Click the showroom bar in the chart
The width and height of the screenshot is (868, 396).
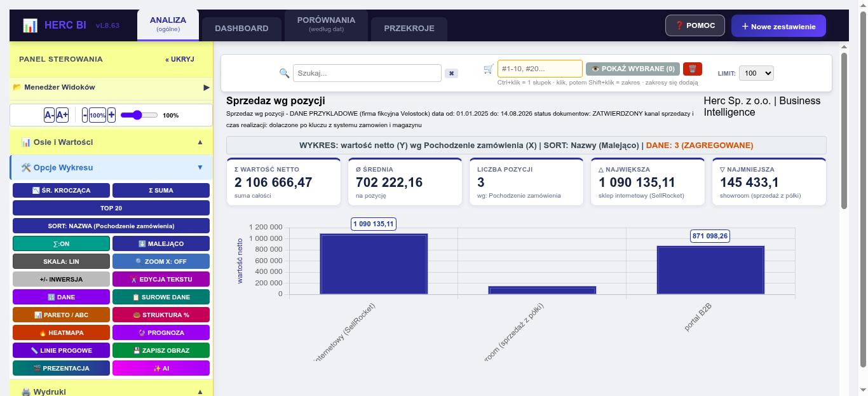tap(542, 290)
